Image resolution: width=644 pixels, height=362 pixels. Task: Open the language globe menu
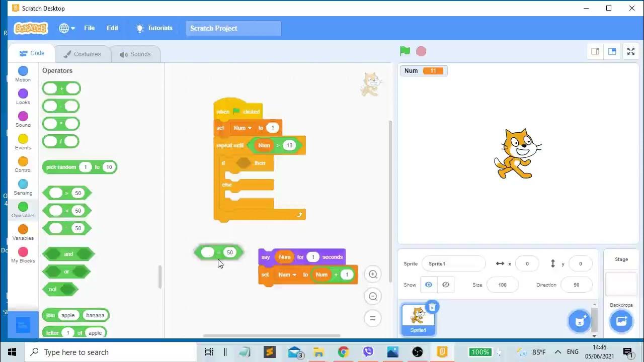click(66, 28)
